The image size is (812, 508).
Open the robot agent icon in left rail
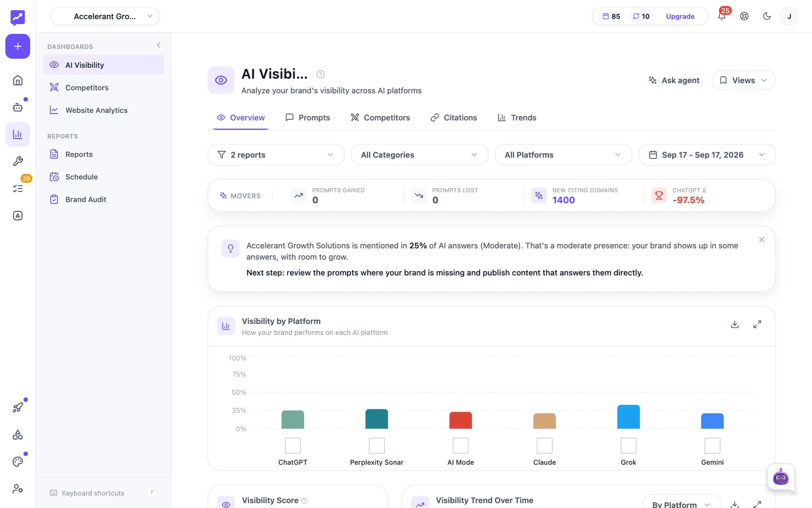point(17,107)
